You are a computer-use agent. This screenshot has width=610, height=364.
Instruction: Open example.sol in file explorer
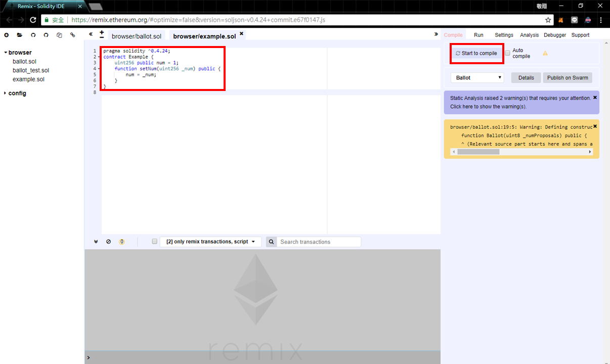coord(28,79)
